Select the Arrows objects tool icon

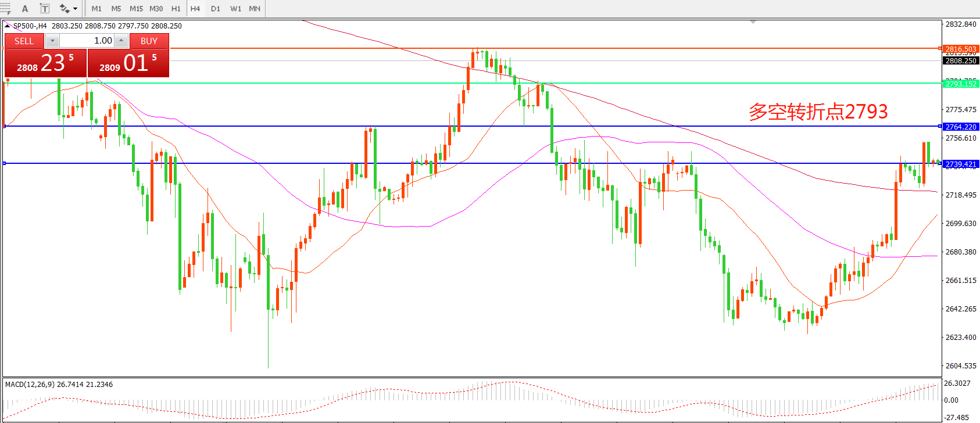tap(64, 9)
